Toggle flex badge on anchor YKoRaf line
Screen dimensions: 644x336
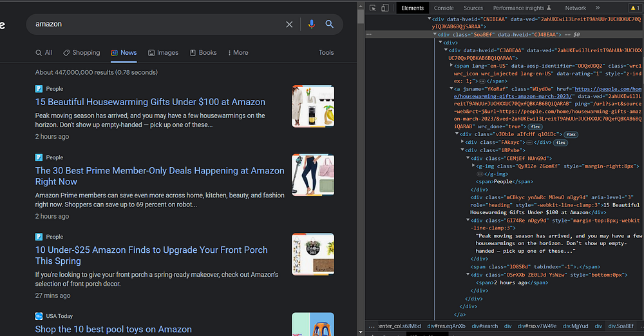pyautogui.click(x=535, y=126)
